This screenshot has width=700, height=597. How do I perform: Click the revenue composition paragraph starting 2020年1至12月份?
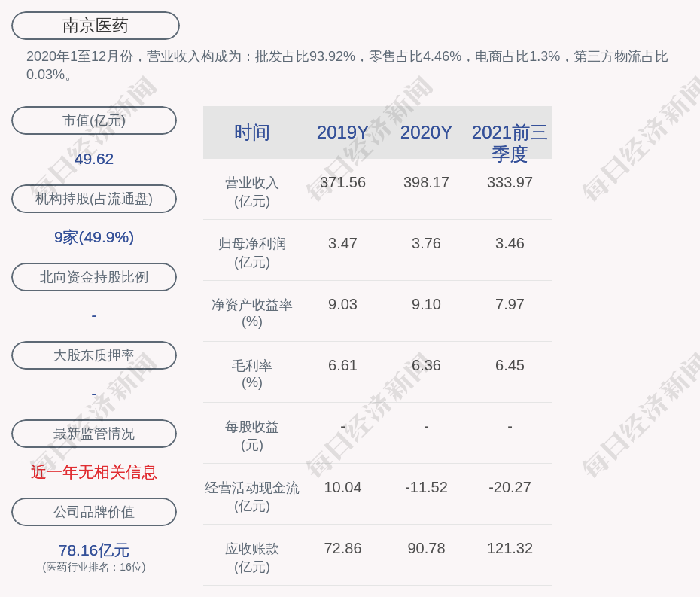(x=347, y=65)
